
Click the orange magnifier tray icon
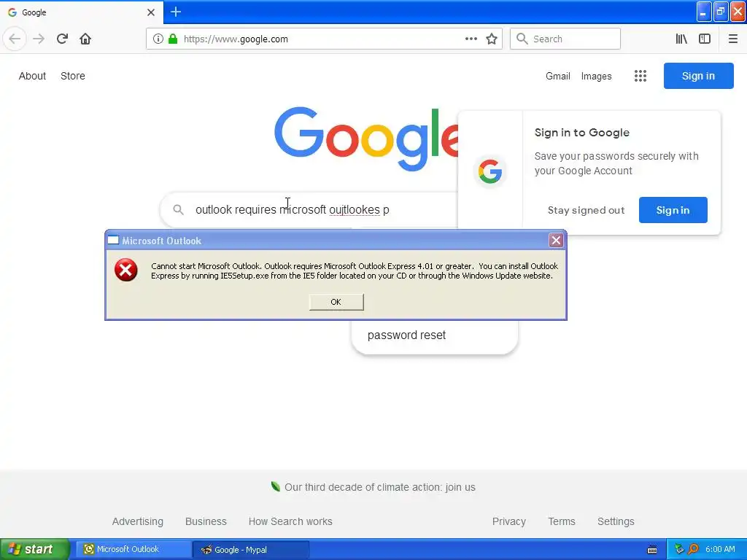coord(693,549)
